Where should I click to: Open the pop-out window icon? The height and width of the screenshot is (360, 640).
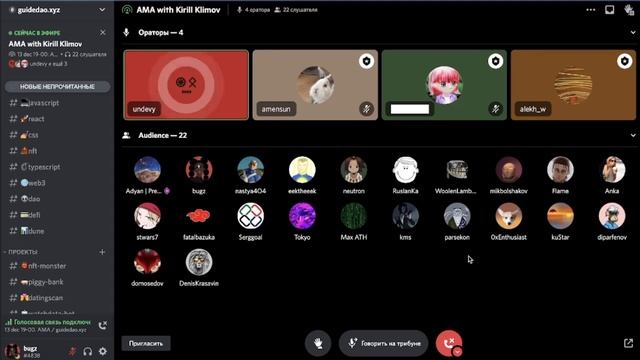pyautogui.click(x=628, y=343)
